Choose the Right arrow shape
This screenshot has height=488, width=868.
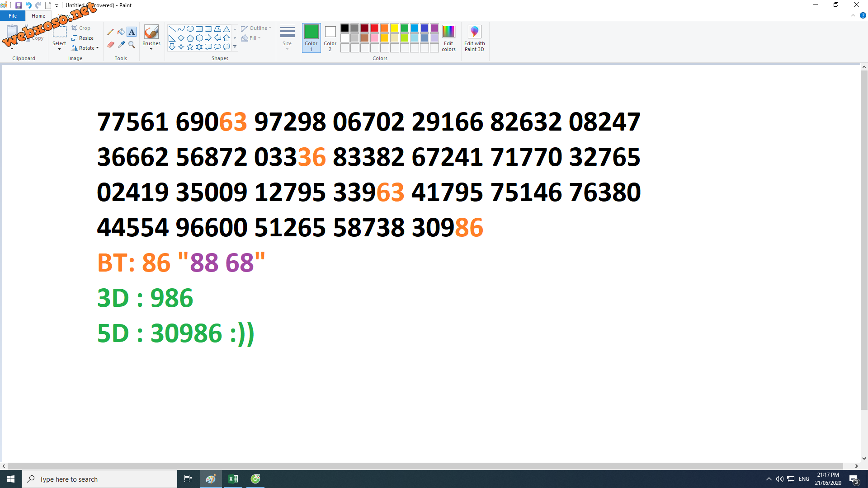coord(208,38)
